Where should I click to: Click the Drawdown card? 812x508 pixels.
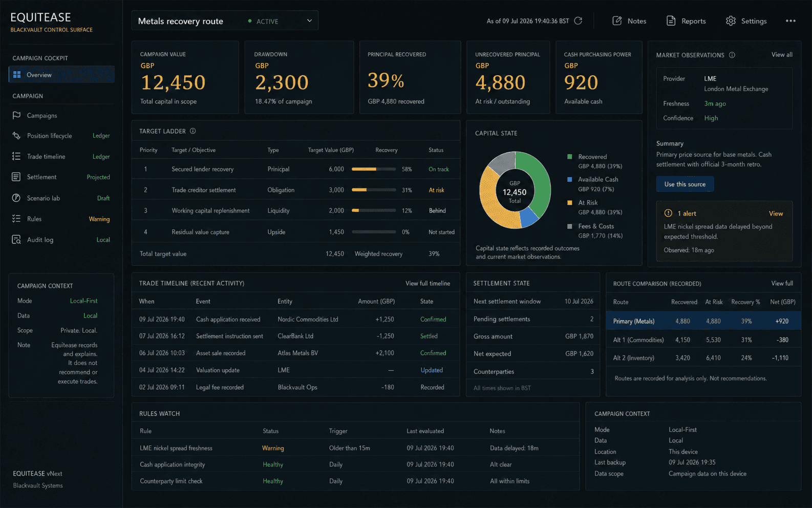click(x=299, y=77)
